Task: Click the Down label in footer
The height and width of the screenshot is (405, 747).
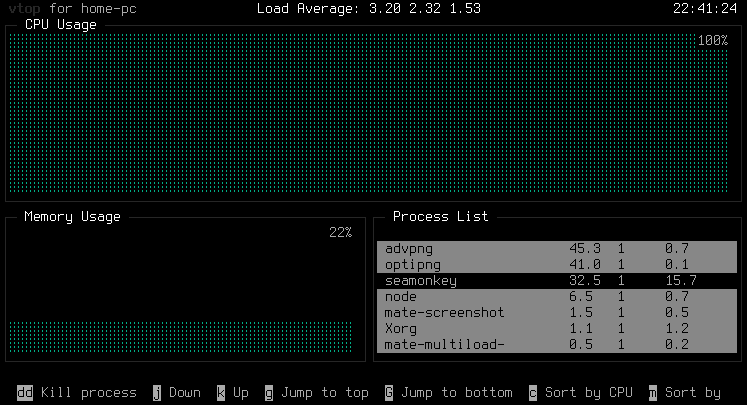Action: 185,393
